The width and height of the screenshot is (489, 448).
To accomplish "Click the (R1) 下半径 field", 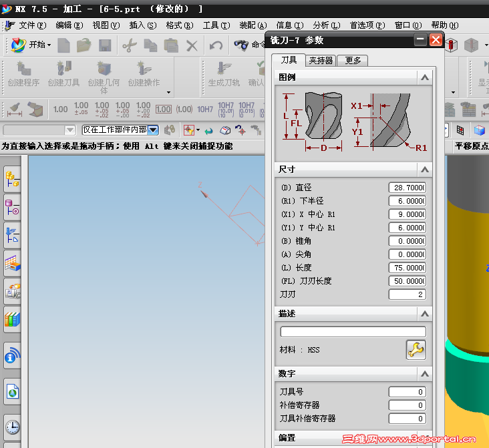I will pyautogui.click(x=407, y=201).
